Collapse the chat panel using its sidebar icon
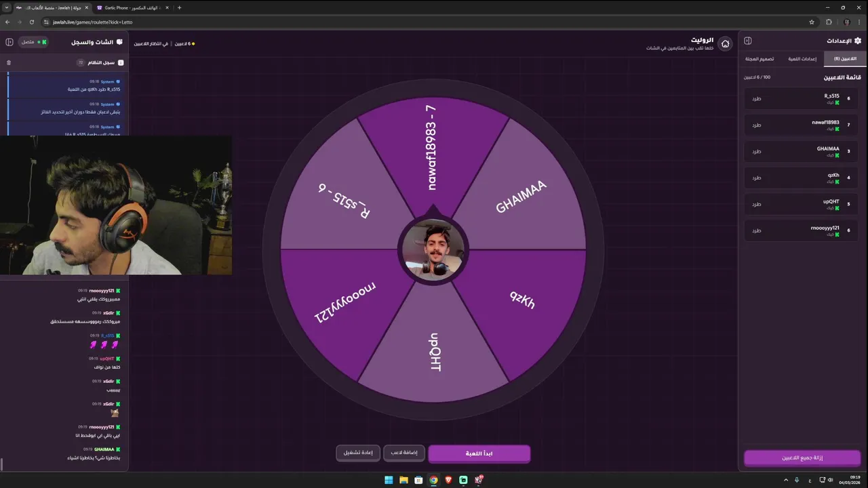868x488 pixels. (x=9, y=42)
